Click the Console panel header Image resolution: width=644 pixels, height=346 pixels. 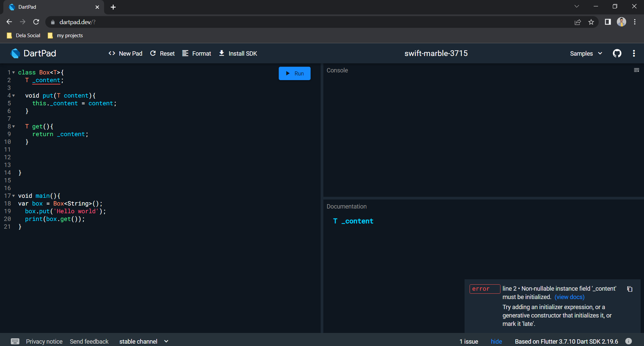point(337,70)
